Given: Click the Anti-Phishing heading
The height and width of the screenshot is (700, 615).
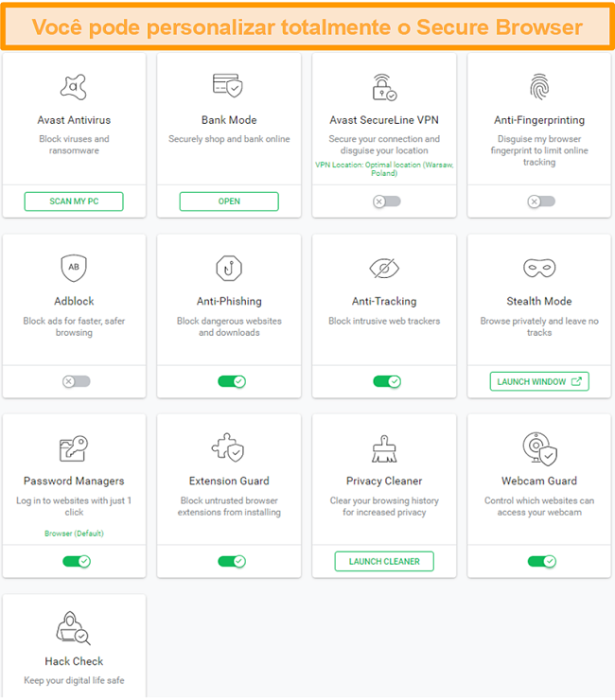Looking at the screenshot, I should tap(229, 302).
